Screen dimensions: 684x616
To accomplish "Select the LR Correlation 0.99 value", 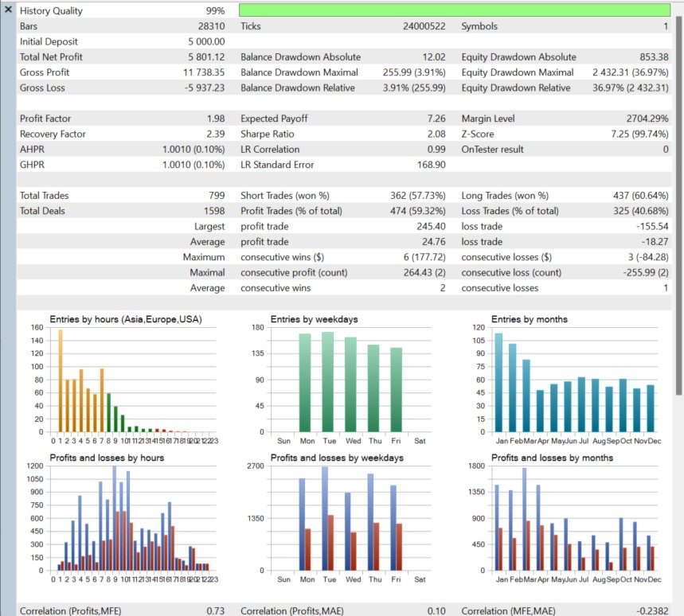I will coord(436,150).
